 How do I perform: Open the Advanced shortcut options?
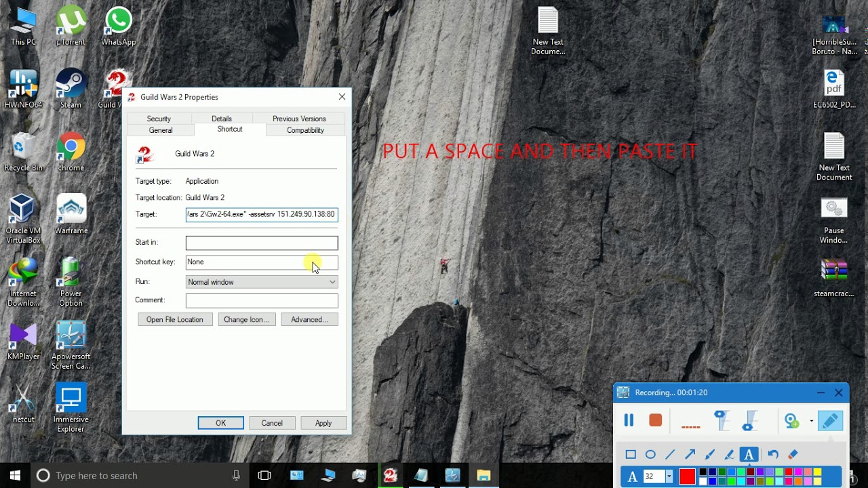pos(309,320)
